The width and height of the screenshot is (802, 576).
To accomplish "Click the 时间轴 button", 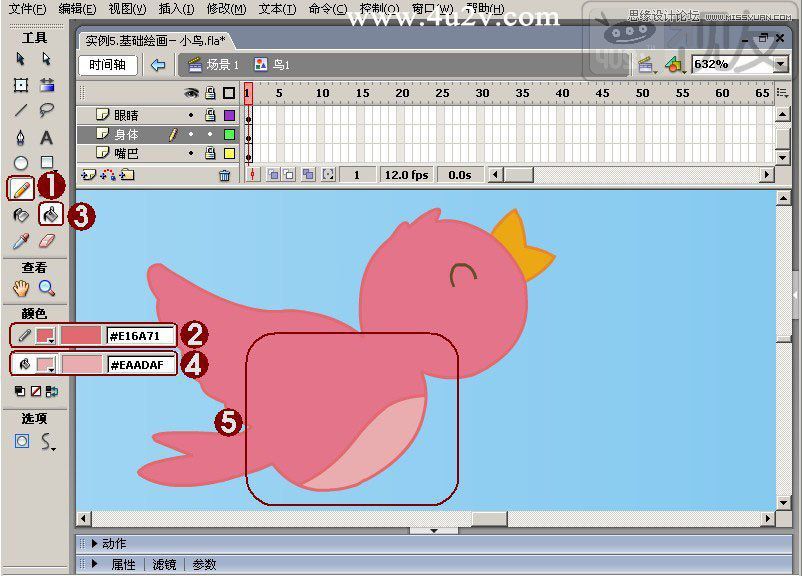I will point(107,64).
